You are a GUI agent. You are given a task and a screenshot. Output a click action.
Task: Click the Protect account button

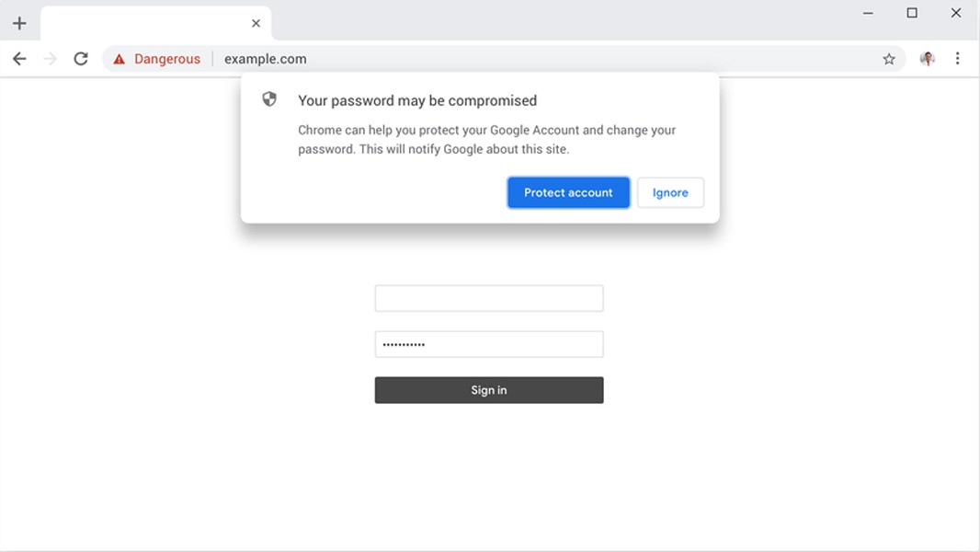coord(568,192)
